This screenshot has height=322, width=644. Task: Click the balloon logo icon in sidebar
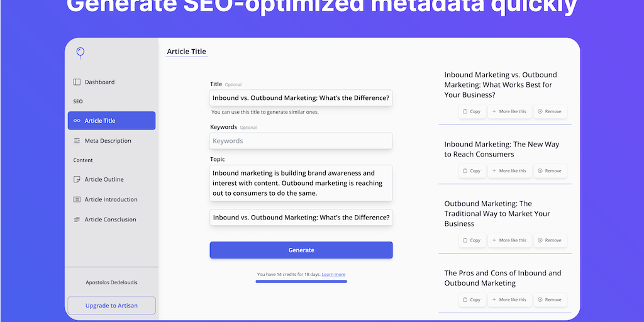(x=80, y=53)
